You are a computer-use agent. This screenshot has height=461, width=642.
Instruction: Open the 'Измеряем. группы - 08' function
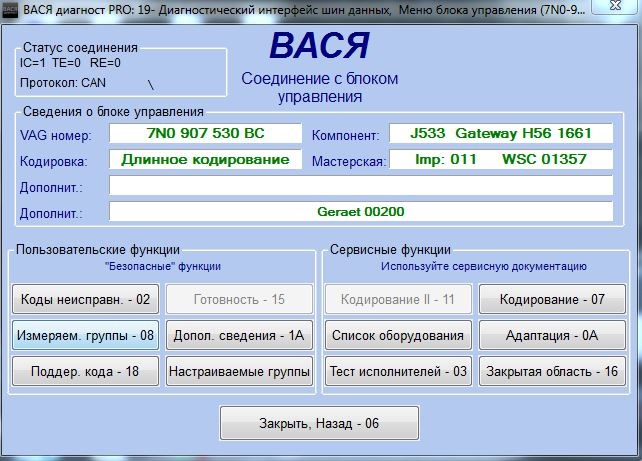point(85,335)
